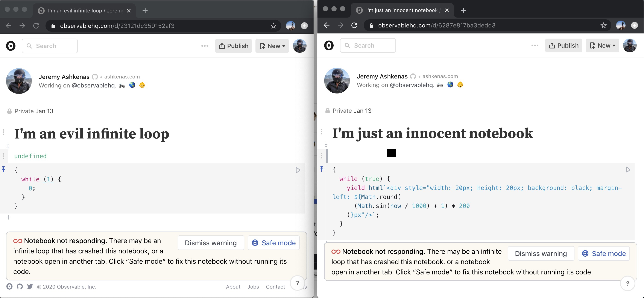644x298 pixels.
Task: Open three-dots notebook menu in right window
Action: 535,45
